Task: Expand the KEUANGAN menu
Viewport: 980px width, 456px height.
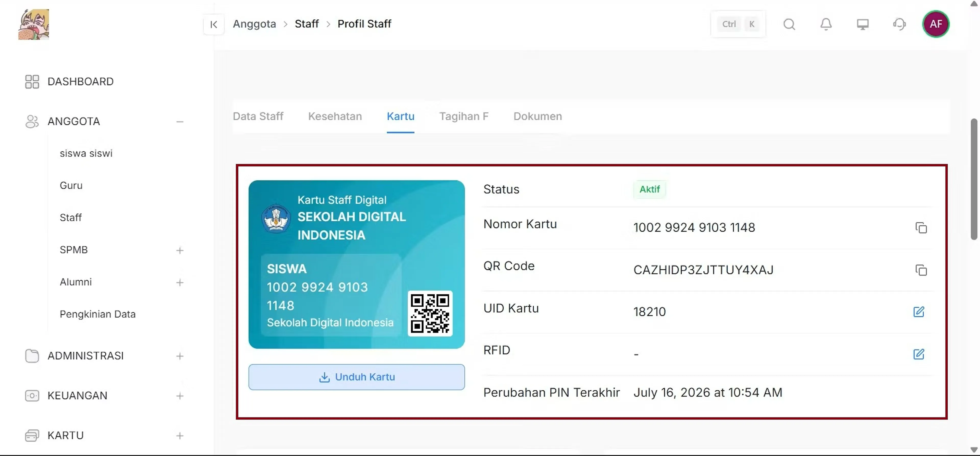Action: [x=180, y=396]
